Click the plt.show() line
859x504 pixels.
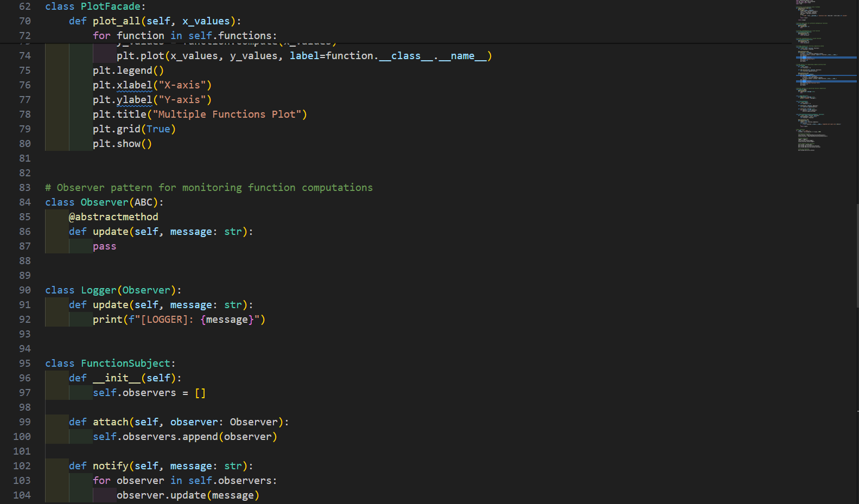click(x=122, y=144)
